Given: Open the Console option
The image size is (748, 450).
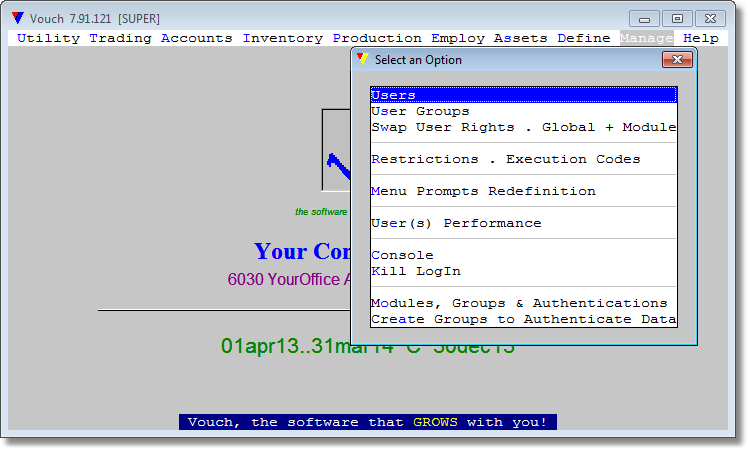Looking at the screenshot, I should 523,255.
